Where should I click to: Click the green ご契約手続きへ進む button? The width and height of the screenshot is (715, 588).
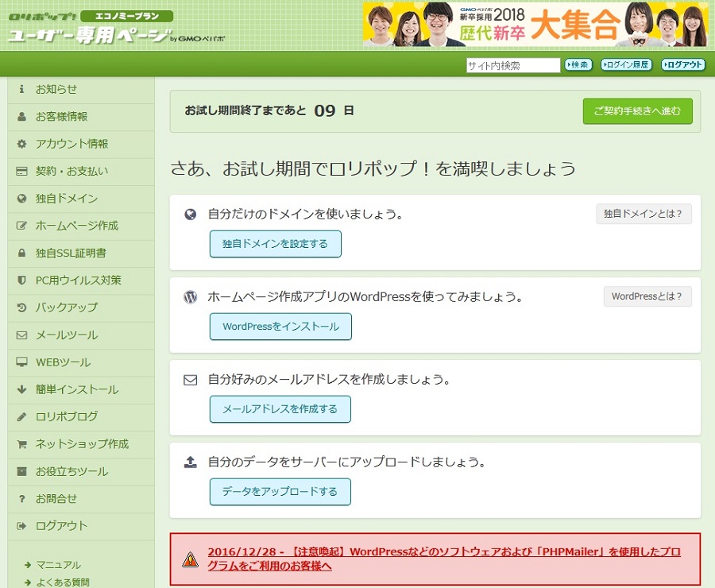coord(637,111)
